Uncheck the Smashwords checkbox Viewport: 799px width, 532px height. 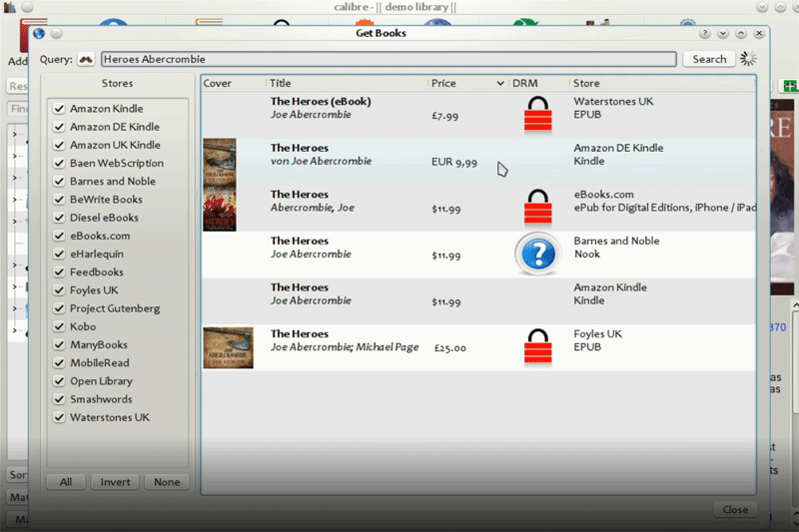tap(59, 399)
